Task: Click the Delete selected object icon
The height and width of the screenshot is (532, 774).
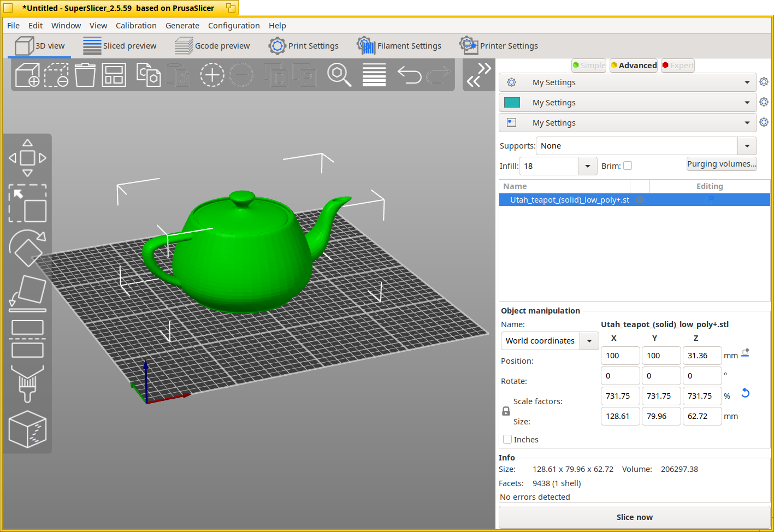Action: pyautogui.click(x=56, y=75)
